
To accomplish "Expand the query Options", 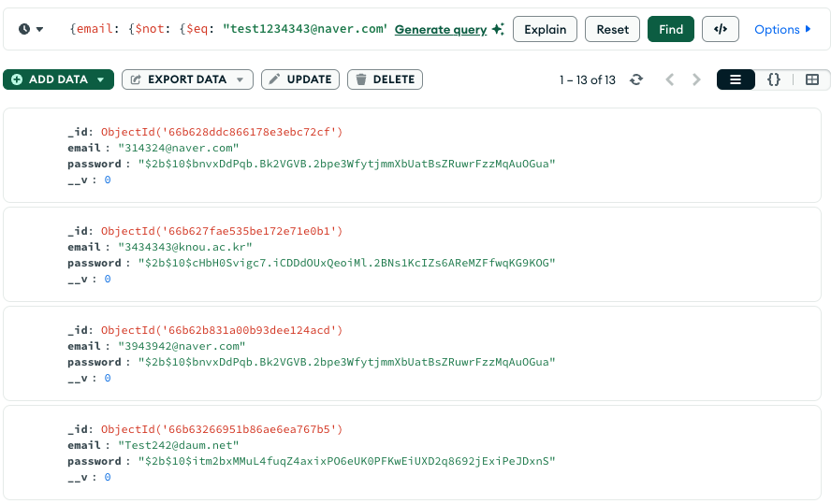I will click(x=782, y=30).
